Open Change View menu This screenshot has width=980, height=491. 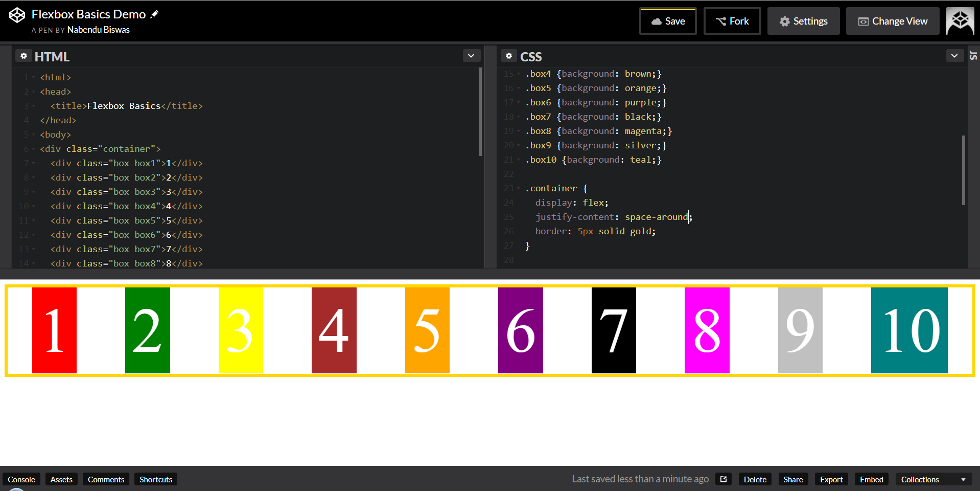coord(893,21)
